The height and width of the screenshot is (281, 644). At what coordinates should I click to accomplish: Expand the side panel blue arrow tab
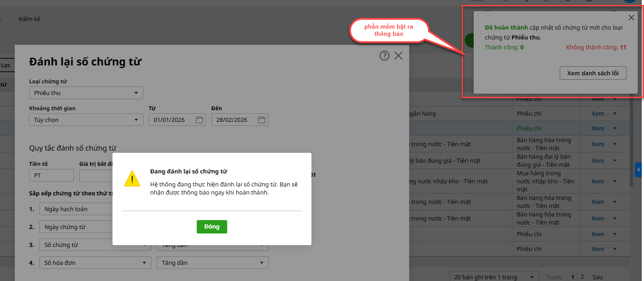point(639,169)
